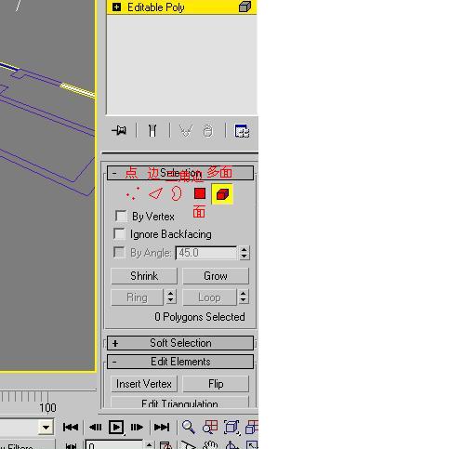The image size is (476, 449).
Task: Click the '0 Polygons Selected' text
Action: click(200, 317)
